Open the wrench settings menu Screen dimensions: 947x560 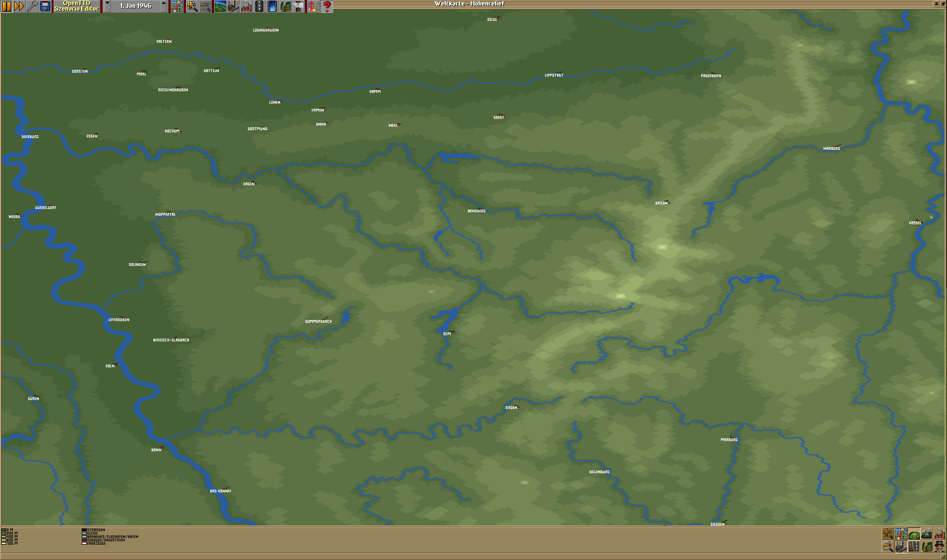[32, 6]
